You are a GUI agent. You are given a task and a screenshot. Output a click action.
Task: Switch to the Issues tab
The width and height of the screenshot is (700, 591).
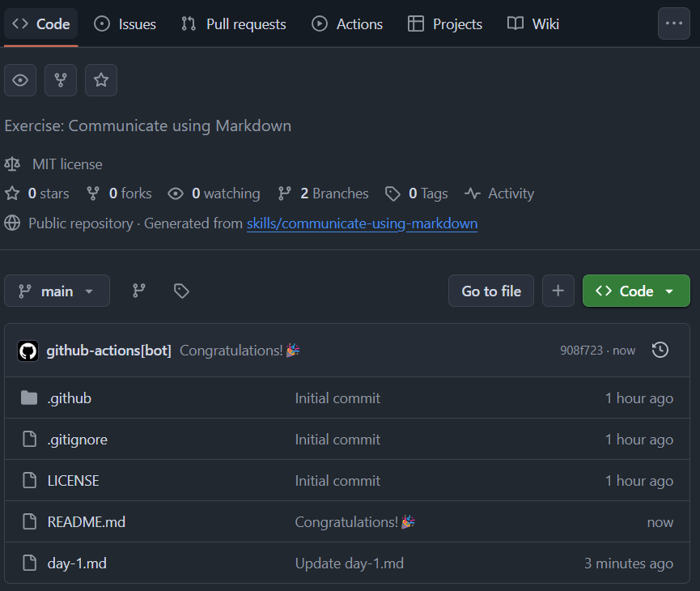coord(125,23)
